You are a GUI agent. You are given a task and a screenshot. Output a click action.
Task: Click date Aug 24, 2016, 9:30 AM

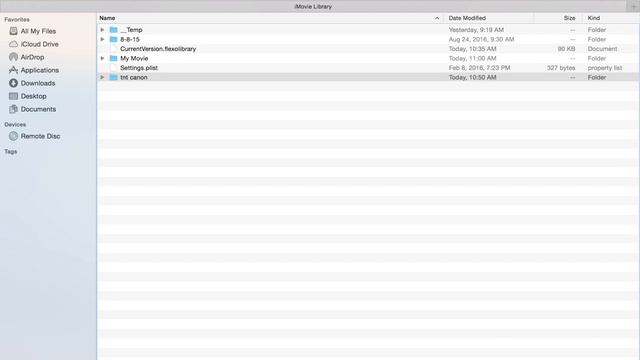481,39
